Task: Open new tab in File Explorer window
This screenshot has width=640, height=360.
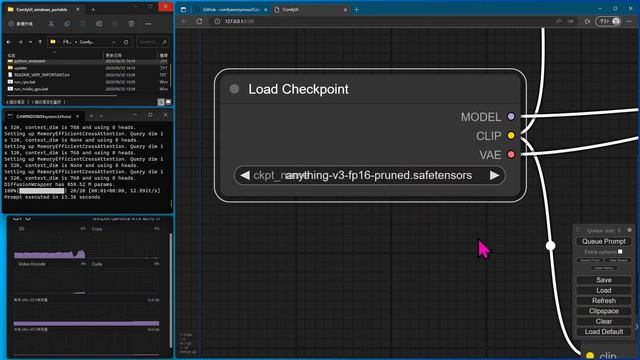Action: tap(93, 9)
